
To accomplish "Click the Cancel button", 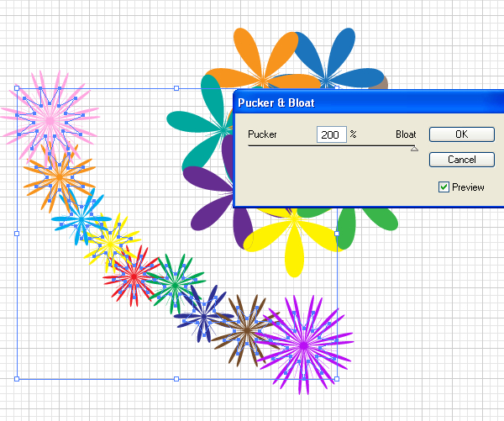I will [461, 160].
